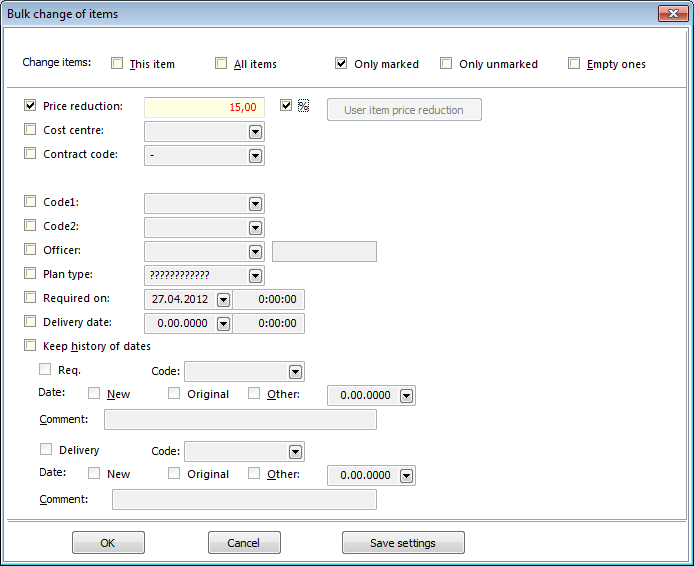The width and height of the screenshot is (694, 566).
Task: Click the Req. Comment field
Action: pyautogui.click(x=240, y=420)
